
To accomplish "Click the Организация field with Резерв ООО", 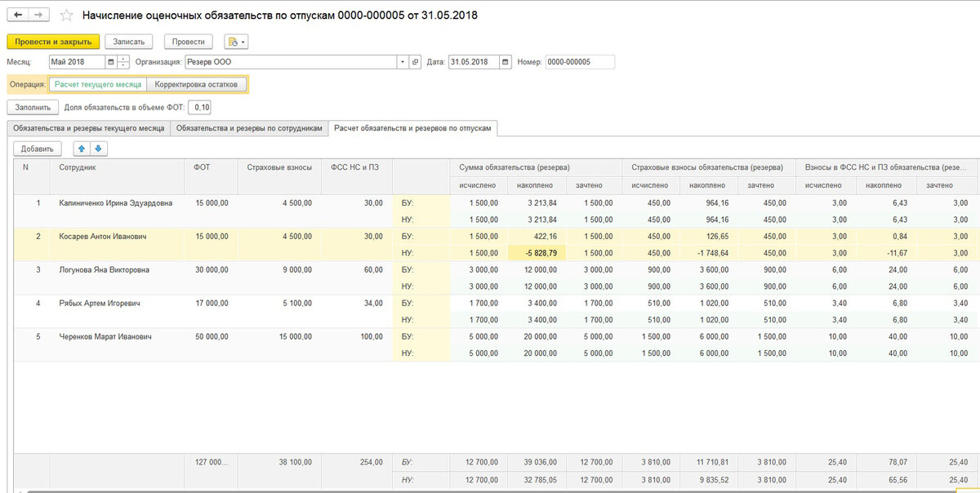I will [290, 62].
